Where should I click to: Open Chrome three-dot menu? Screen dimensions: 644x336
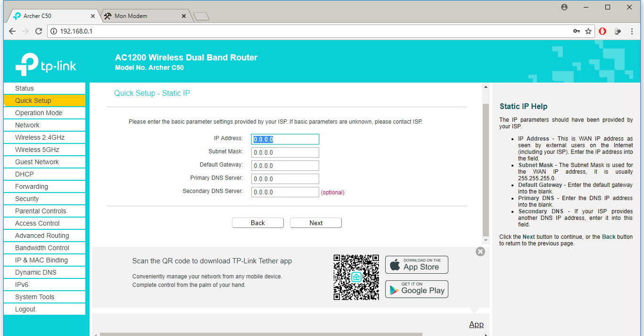(632, 31)
